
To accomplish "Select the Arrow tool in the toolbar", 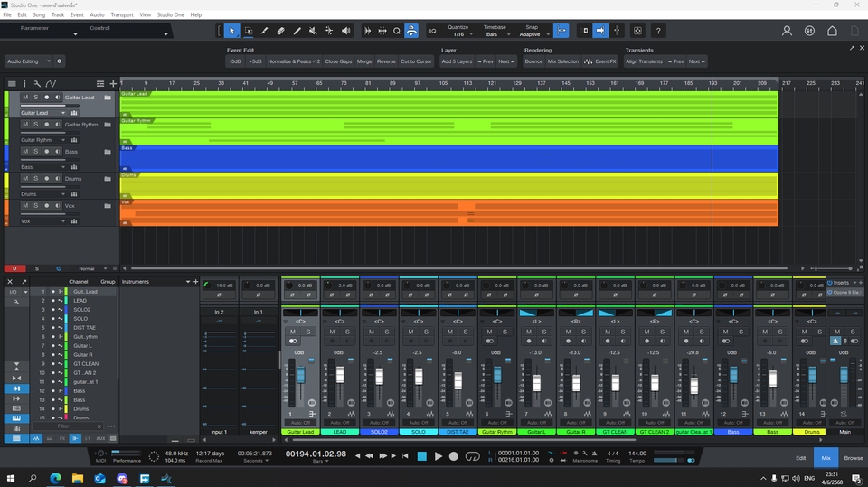I will point(231,31).
